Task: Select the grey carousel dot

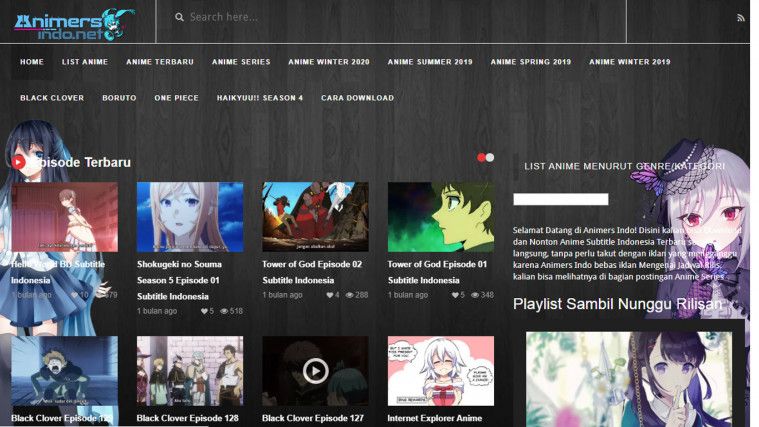Action: click(490, 157)
